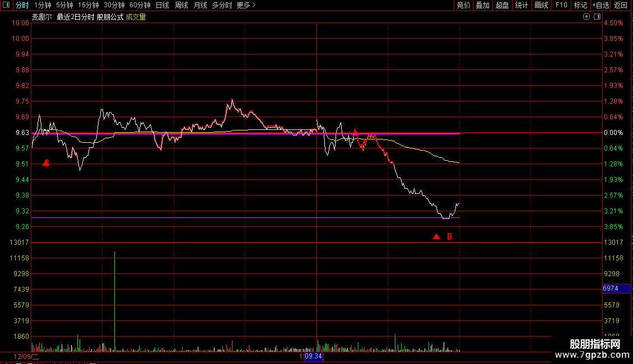
Task: Switch to 月线 monthly chart
Action: (200, 5)
